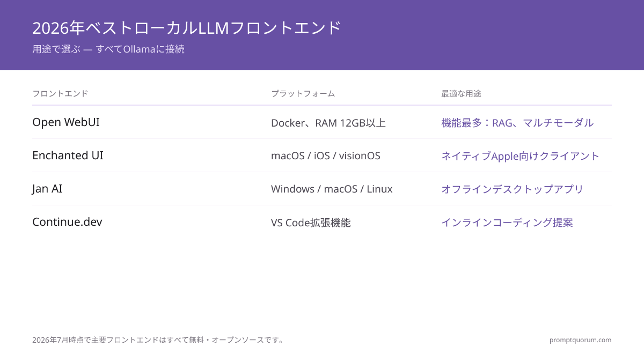Click the footer note starting 2026年7月時点で
The height and width of the screenshot is (362, 644).
[x=158, y=340]
